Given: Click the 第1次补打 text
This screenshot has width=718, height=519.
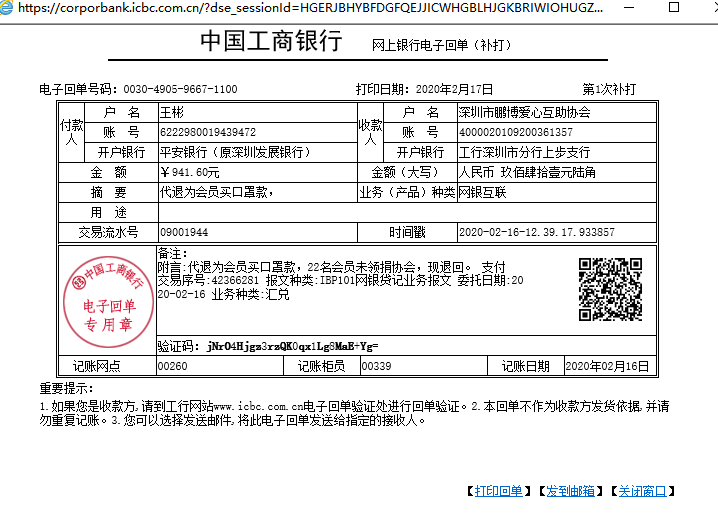Looking at the screenshot, I should tap(609, 89).
